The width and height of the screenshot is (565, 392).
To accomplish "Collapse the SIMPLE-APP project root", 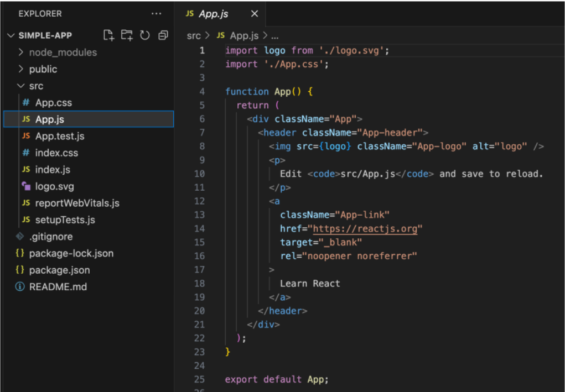I will click(x=45, y=35).
